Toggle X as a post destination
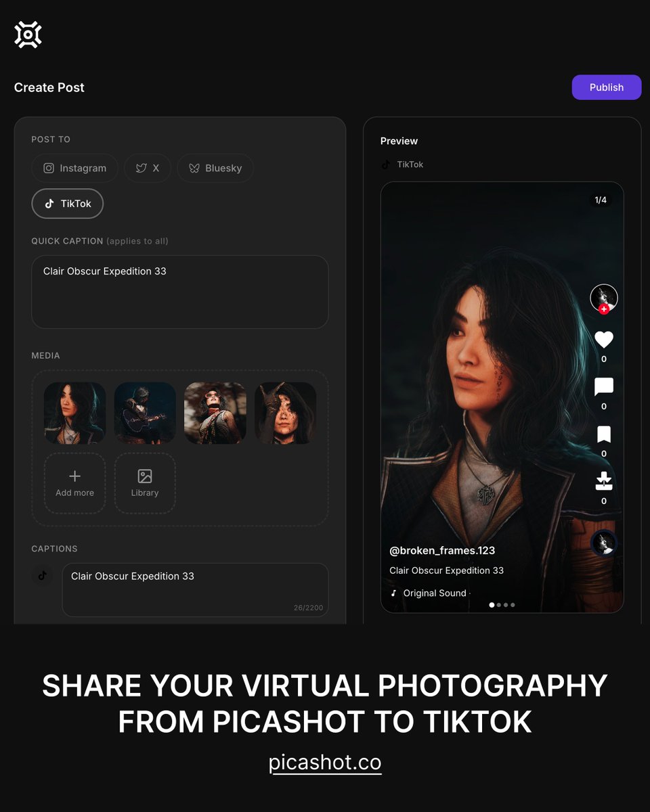 [x=148, y=168]
